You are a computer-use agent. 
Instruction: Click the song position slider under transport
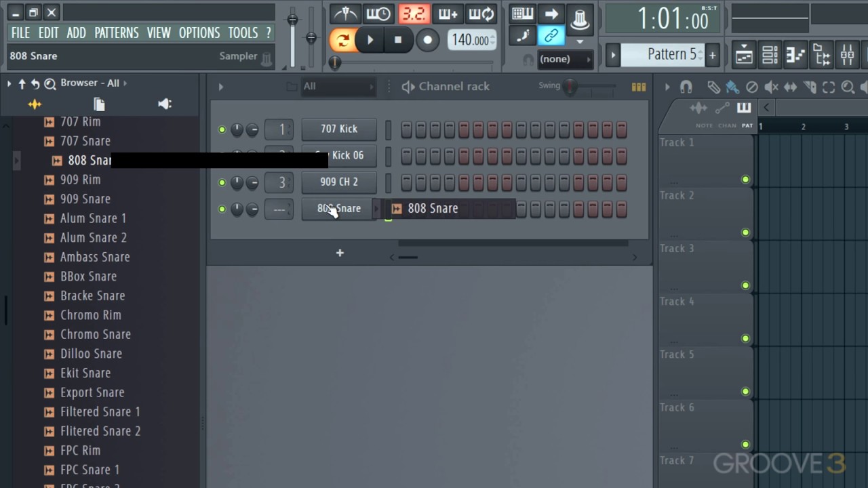click(x=413, y=62)
